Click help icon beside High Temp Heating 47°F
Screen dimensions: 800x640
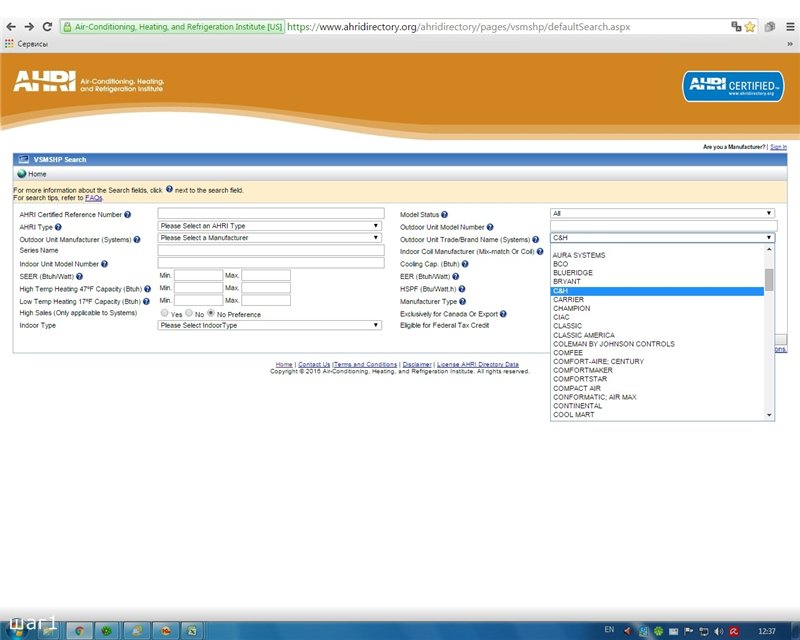click(147, 289)
